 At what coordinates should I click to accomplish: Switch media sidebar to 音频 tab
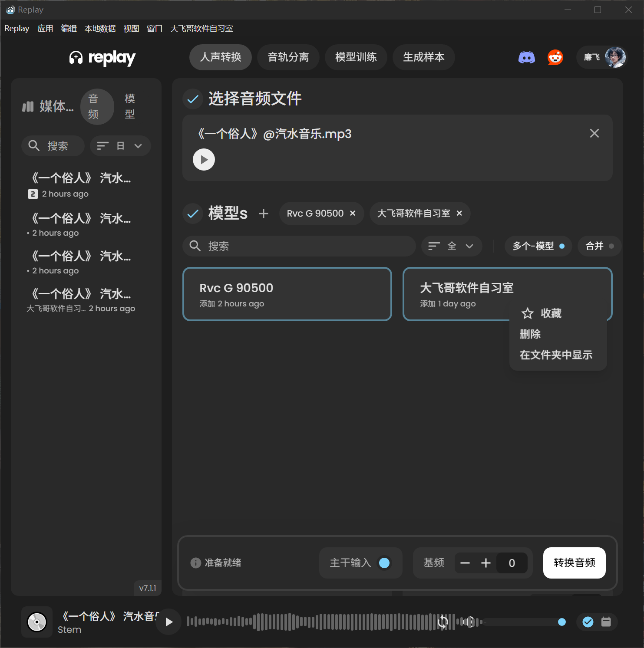click(97, 106)
